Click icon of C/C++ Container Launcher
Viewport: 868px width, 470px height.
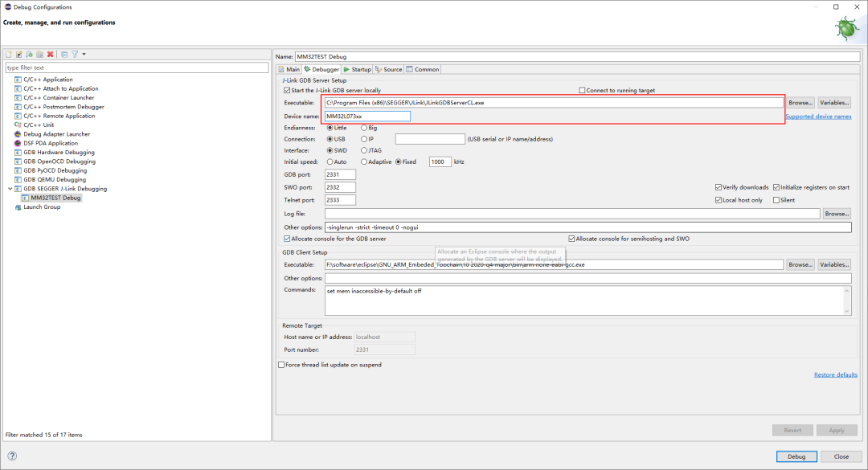18,98
